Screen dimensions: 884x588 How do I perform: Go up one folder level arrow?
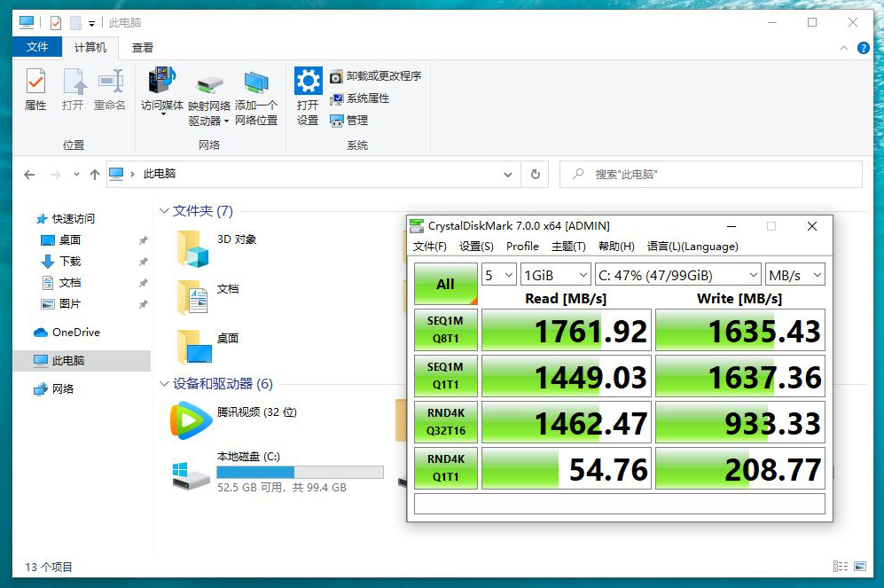(x=95, y=175)
